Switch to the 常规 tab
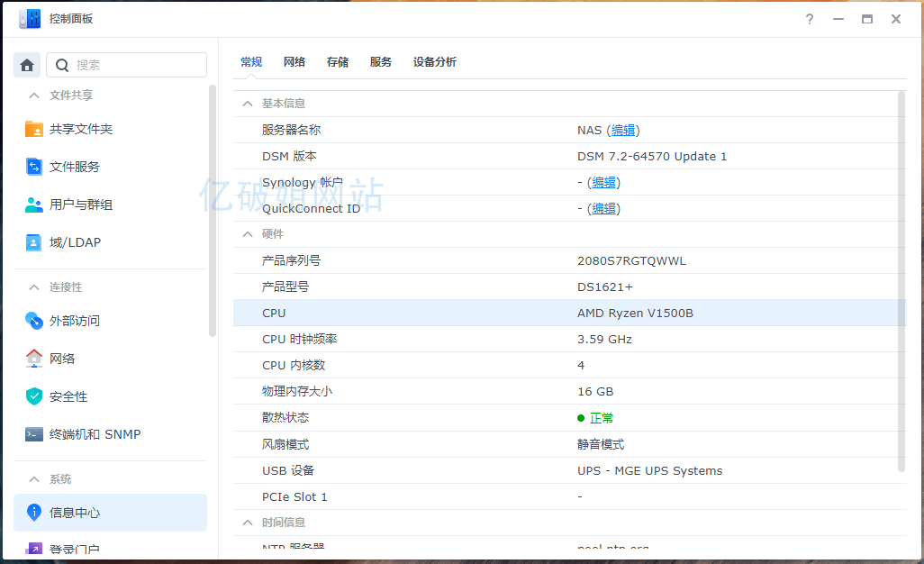This screenshot has width=924, height=564. pyautogui.click(x=251, y=62)
